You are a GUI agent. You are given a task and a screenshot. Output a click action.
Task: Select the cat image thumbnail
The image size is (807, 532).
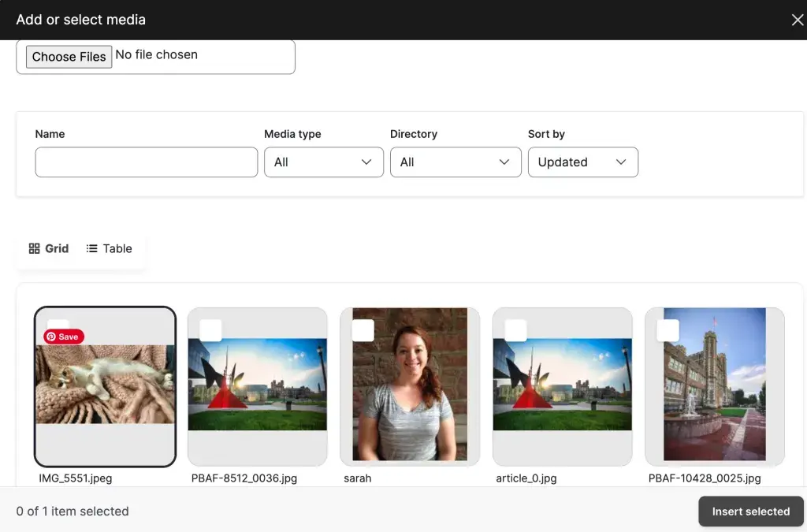pyautogui.click(x=105, y=386)
